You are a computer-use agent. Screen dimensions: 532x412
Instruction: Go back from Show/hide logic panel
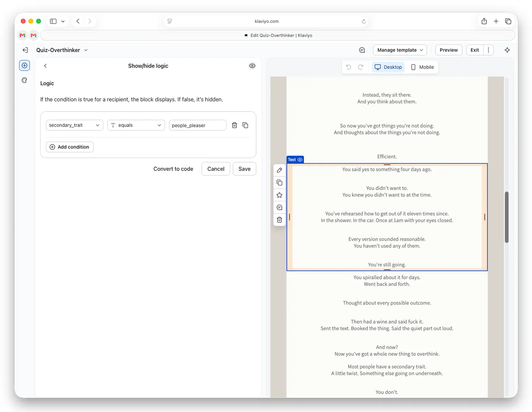click(45, 66)
